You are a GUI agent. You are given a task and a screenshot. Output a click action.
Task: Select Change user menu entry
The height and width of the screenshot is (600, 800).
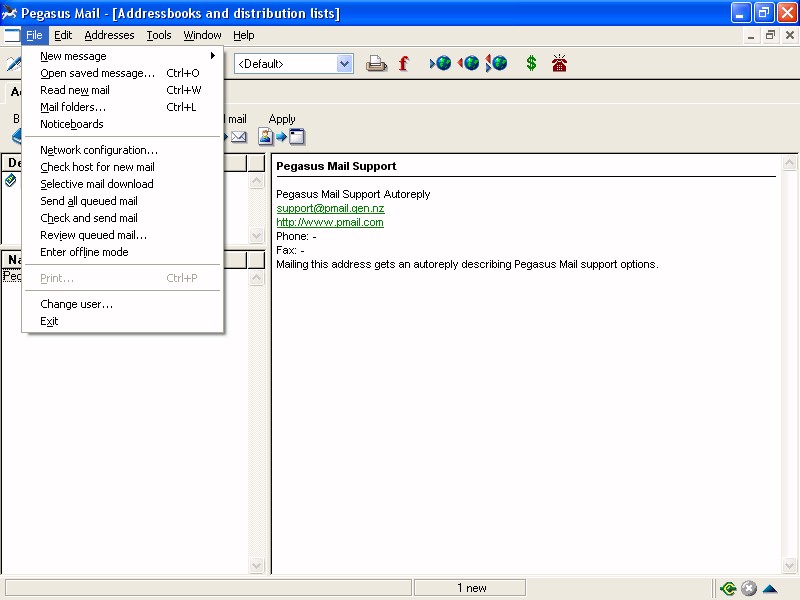(x=124, y=304)
